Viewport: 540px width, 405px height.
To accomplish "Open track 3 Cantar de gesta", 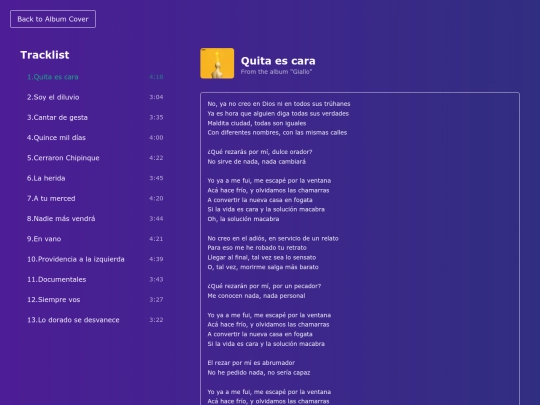I will click(x=95, y=117).
